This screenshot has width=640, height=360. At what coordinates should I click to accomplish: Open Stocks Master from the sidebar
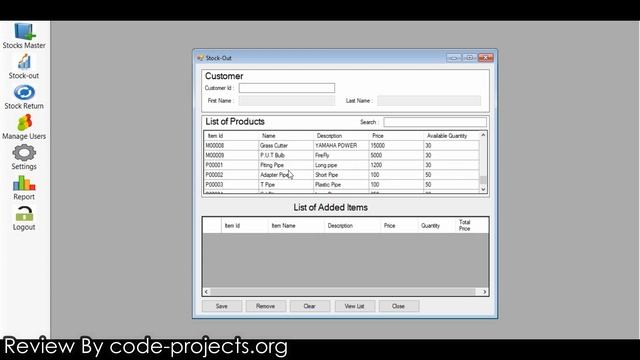(24, 36)
